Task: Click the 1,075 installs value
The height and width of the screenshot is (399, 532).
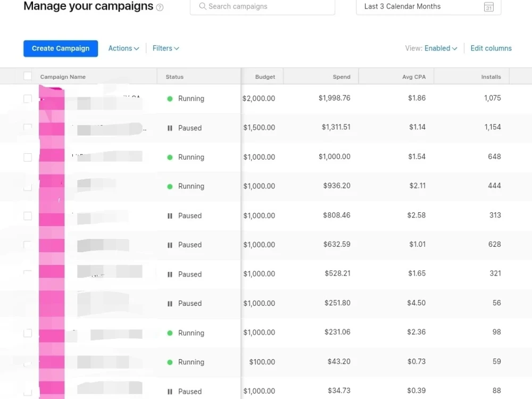Action: click(x=493, y=98)
